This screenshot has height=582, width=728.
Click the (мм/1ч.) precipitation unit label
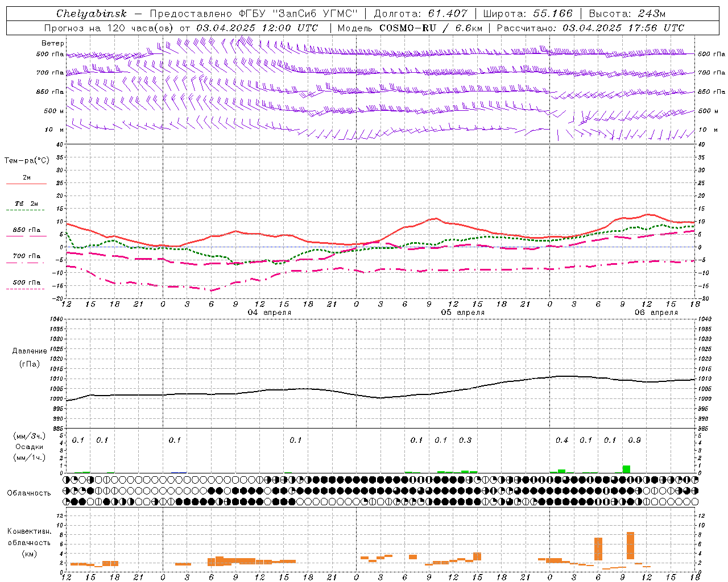30,458
